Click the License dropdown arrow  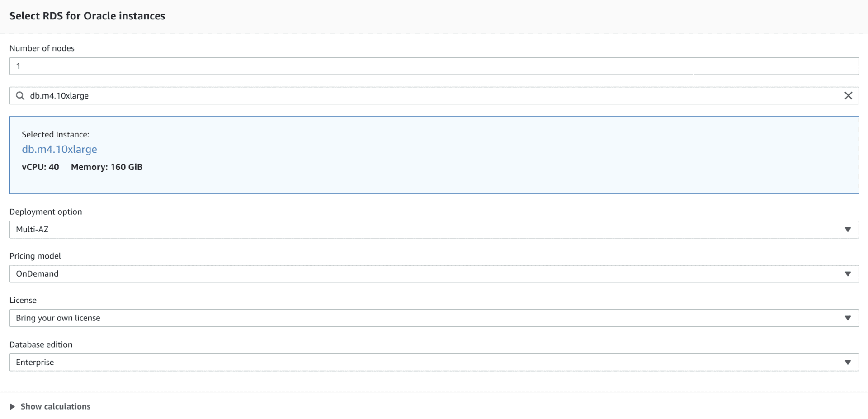tap(848, 318)
